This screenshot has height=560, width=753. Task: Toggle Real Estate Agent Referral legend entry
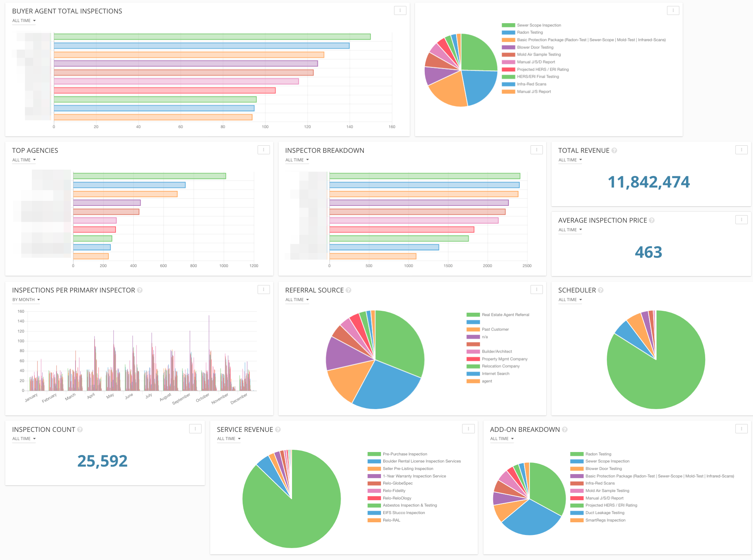tap(498, 315)
